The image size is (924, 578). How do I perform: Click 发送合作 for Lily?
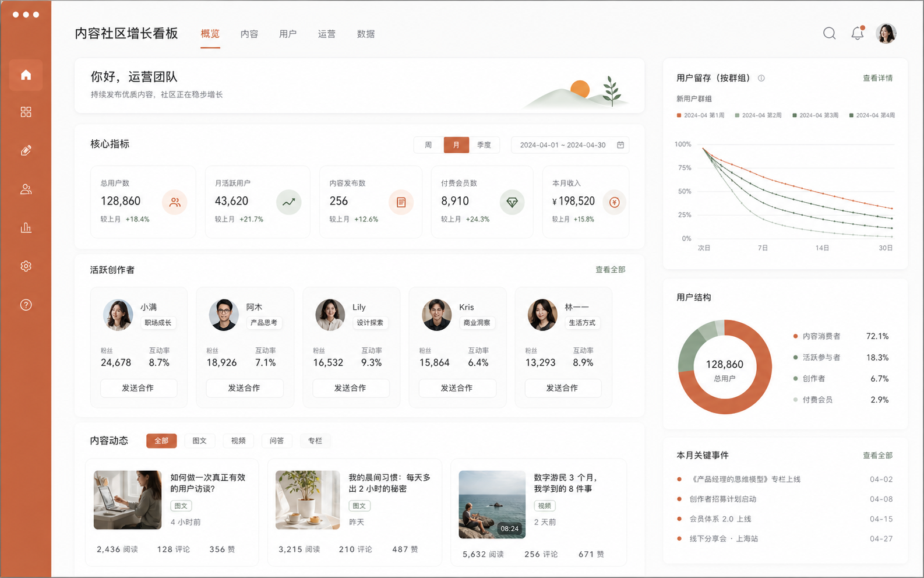pyautogui.click(x=351, y=388)
